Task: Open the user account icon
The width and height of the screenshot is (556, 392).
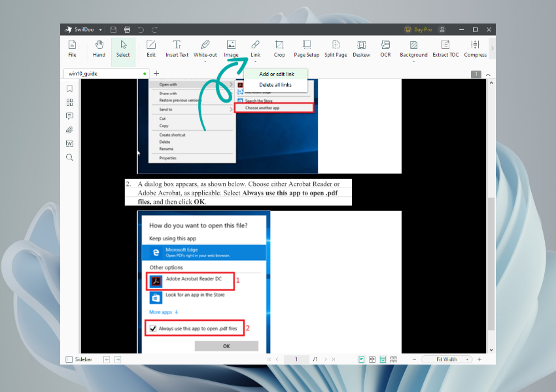Action: [442, 30]
